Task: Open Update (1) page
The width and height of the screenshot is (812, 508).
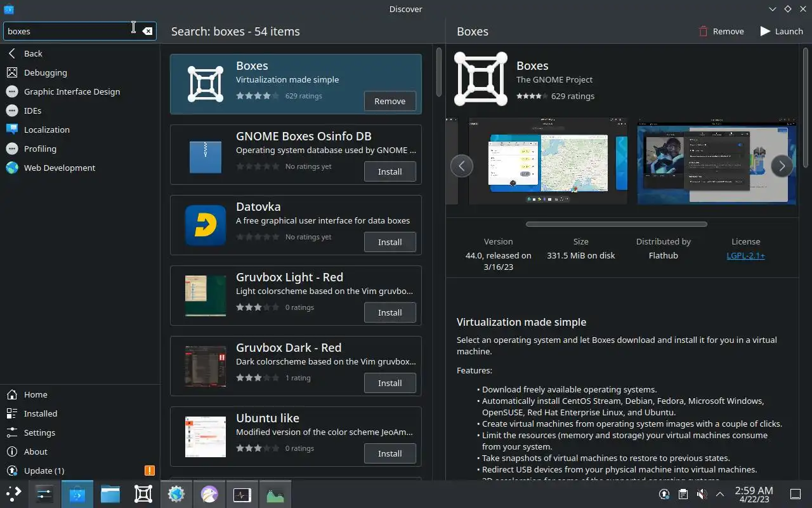Action: tap(80, 471)
